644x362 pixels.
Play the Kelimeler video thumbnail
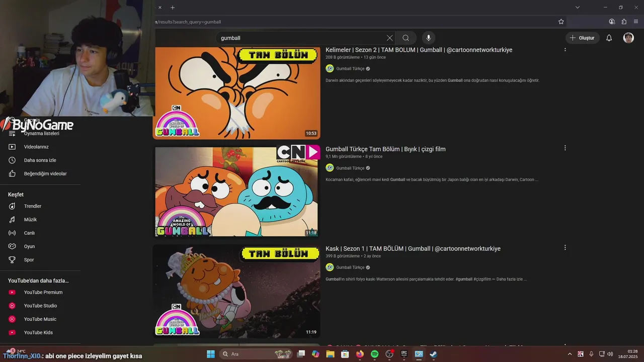(236, 93)
